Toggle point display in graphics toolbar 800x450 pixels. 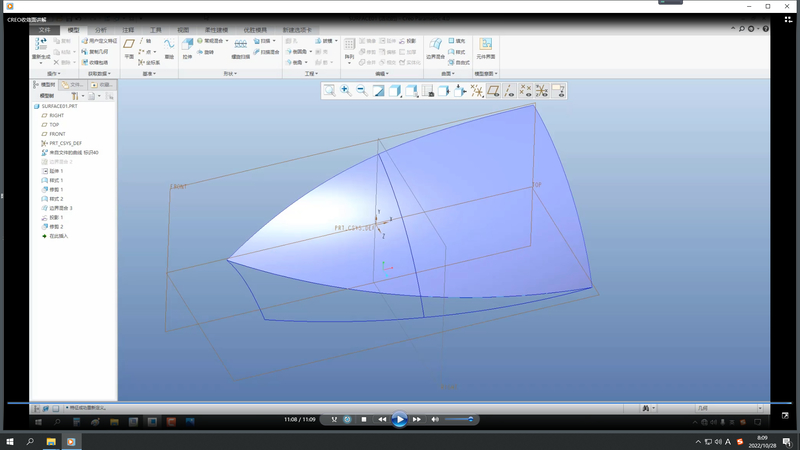526,91
